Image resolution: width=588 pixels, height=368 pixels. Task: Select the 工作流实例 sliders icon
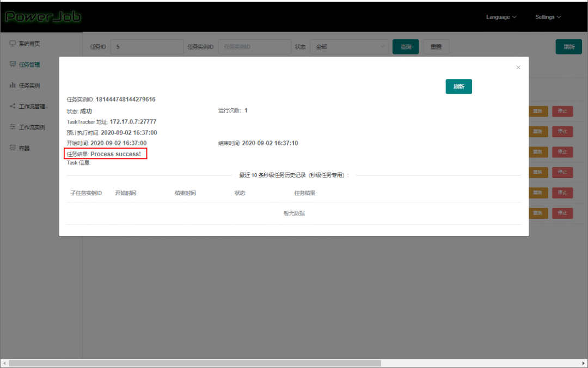(x=13, y=127)
